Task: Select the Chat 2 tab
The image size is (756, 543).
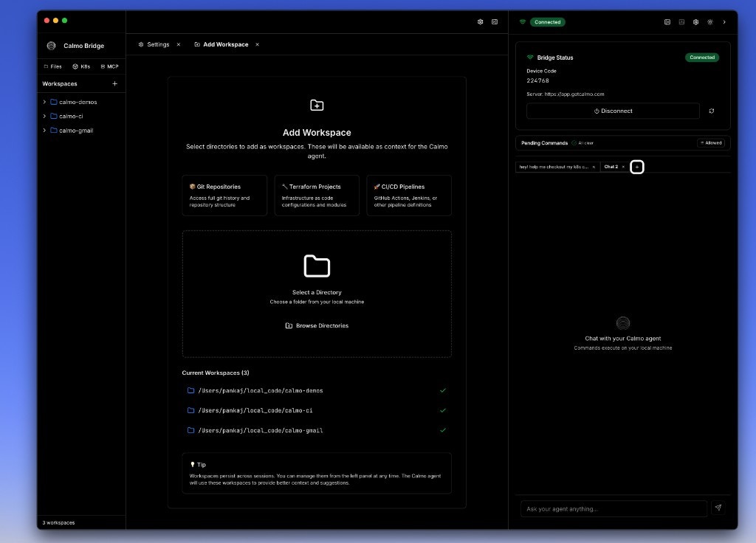Action: click(x=612, y=167)
